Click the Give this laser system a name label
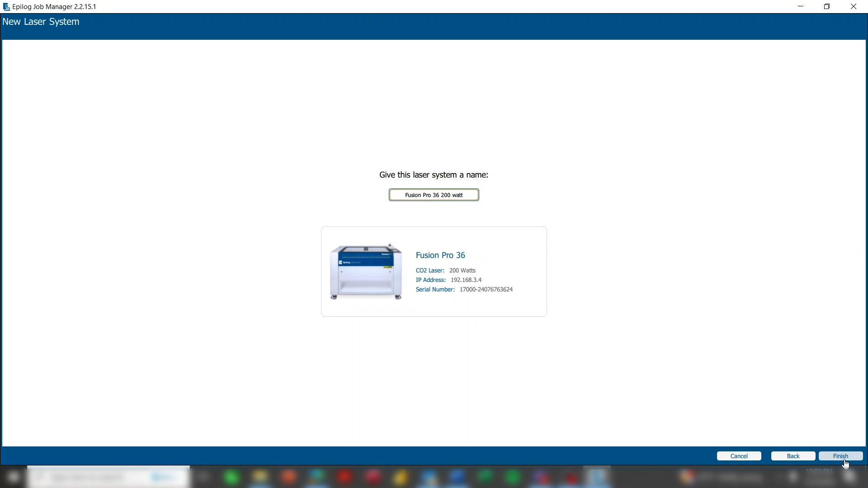 [434, 175]
